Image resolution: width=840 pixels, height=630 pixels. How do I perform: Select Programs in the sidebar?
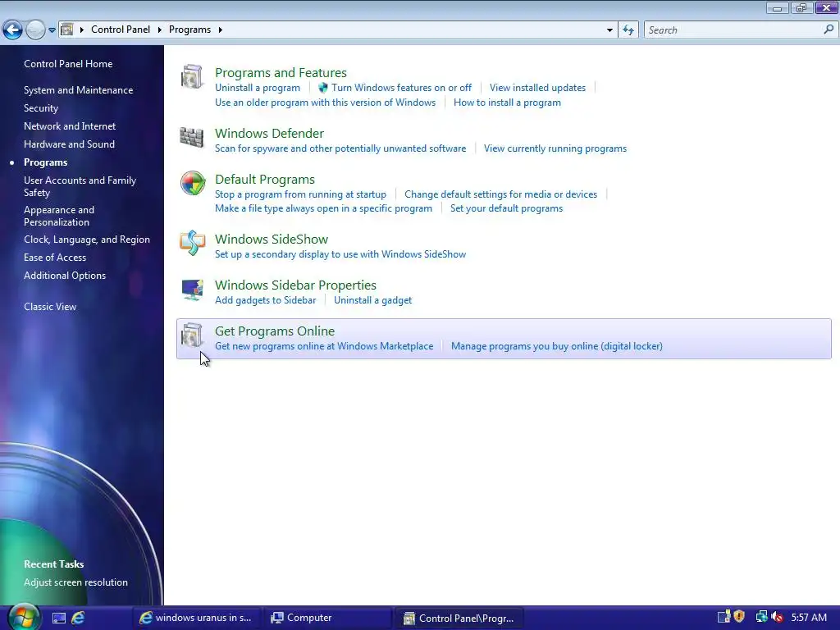tap(46, 162)
